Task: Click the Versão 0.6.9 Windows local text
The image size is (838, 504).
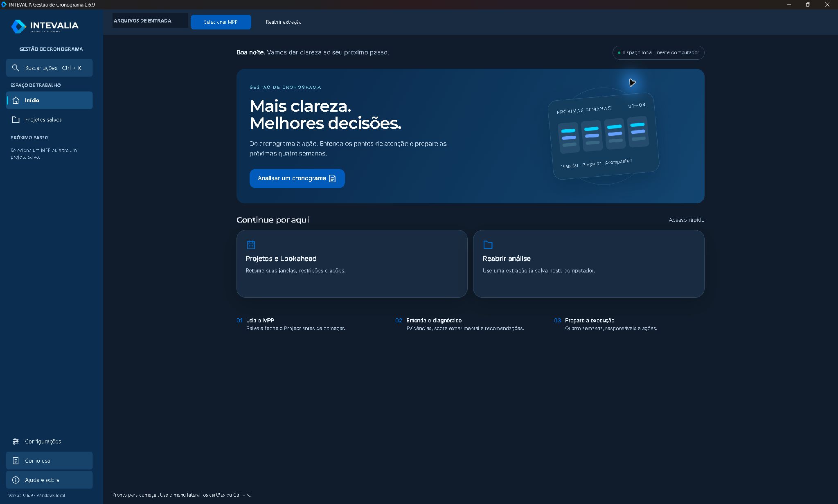Action: click(x=36, y=495)
